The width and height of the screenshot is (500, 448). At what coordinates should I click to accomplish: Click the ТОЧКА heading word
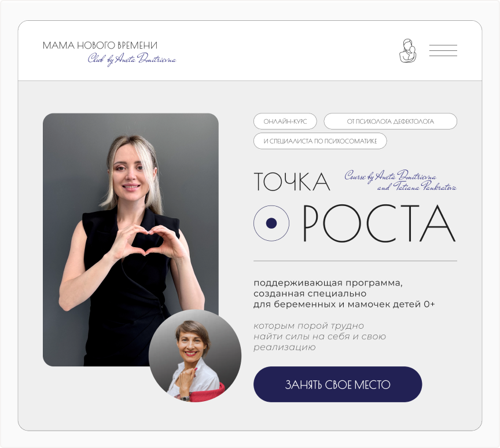292,182
